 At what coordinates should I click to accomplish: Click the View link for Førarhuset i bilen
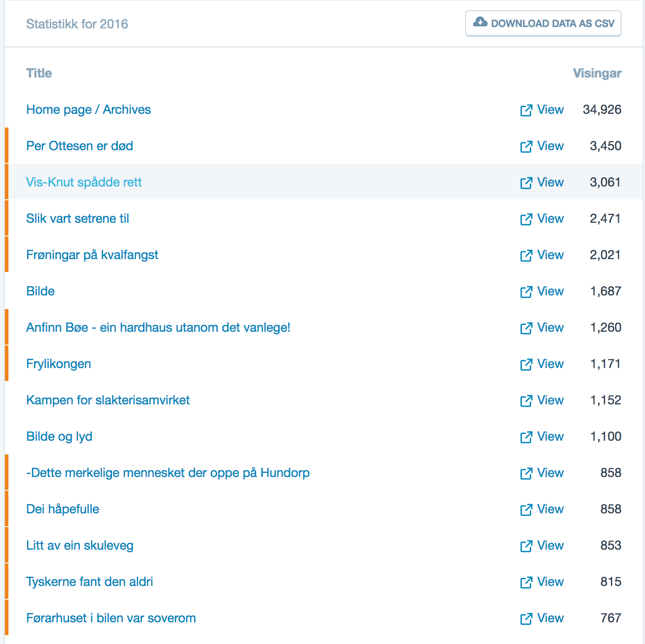(x=550, y=618)
